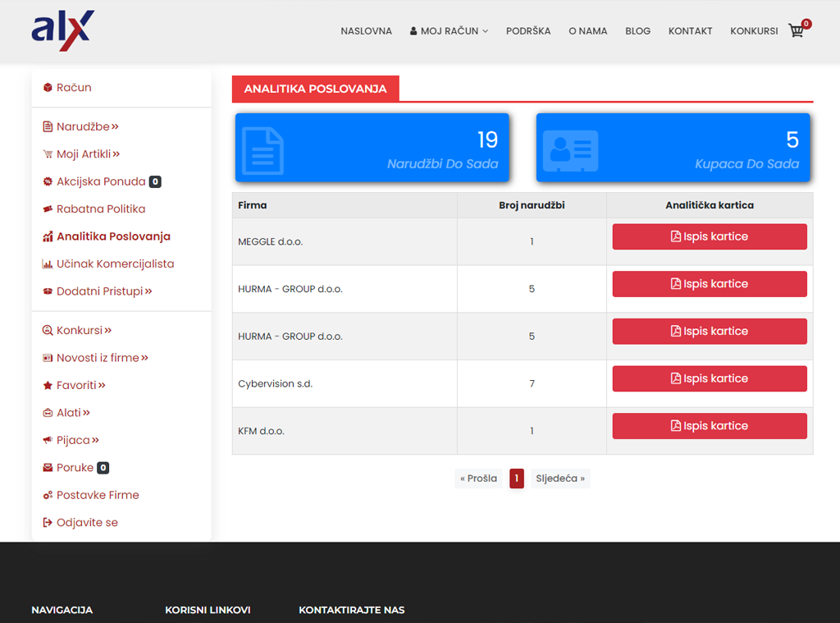The width and height of the screenshot is (840, 623).
Task: Click the Poruke count badge 0
Action: click(103, 468)
